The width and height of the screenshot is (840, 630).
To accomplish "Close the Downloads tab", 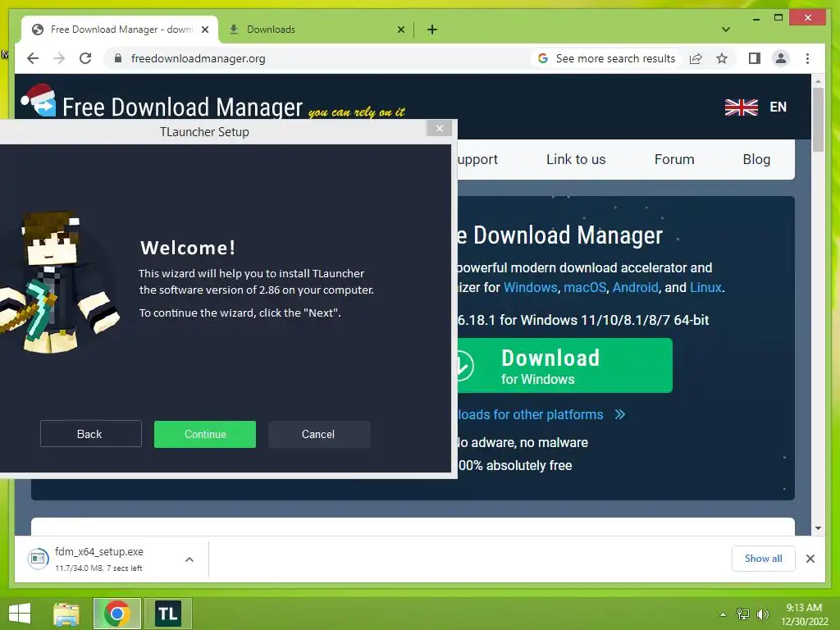I will [400, 30].
